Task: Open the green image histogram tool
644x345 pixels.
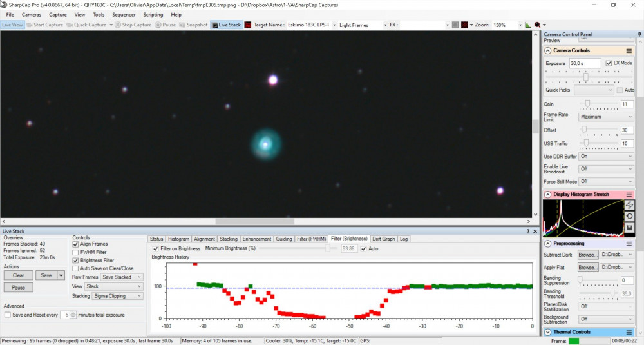Action: click(528, 25)
